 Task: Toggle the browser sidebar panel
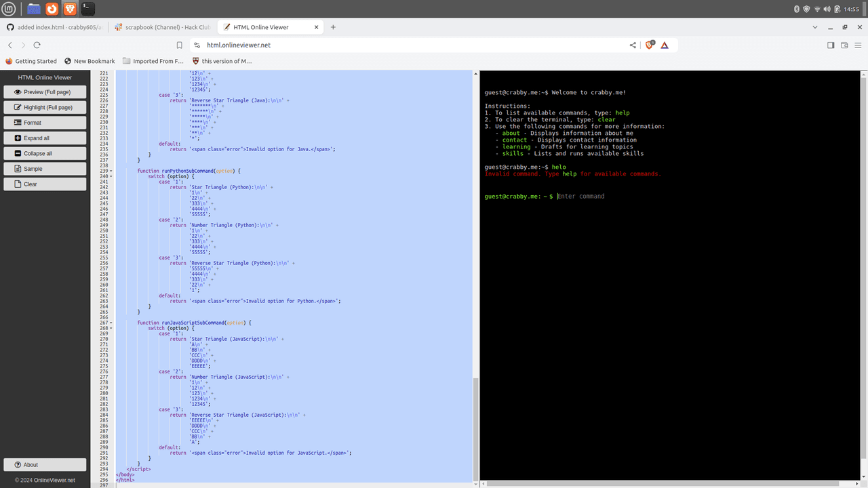831,45
